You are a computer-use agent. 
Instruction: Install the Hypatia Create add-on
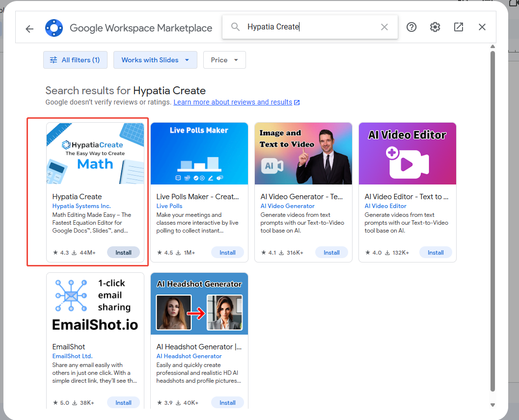click(x=123, y=252)
